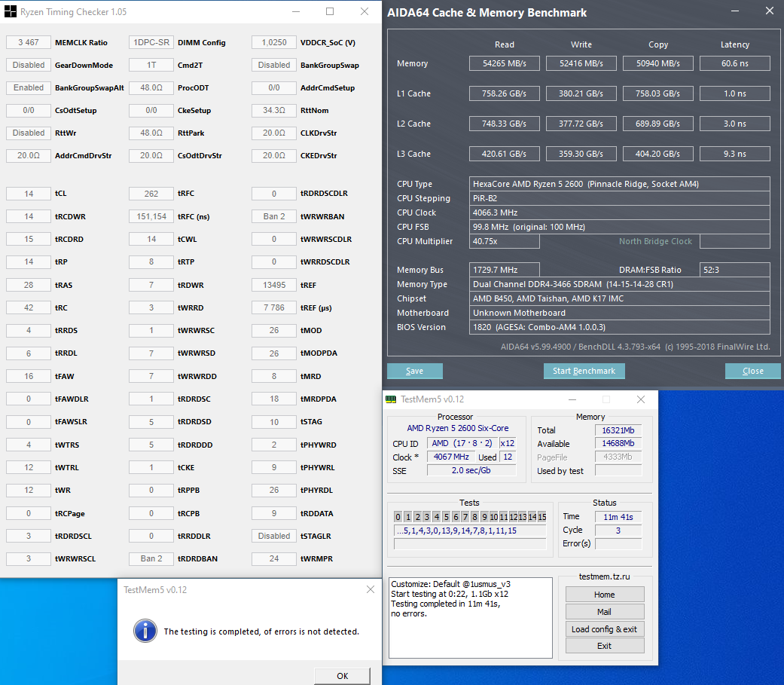Screen dimensions: 784x685
Task: Click the Cmd2T value 1T
Action: 151,65
